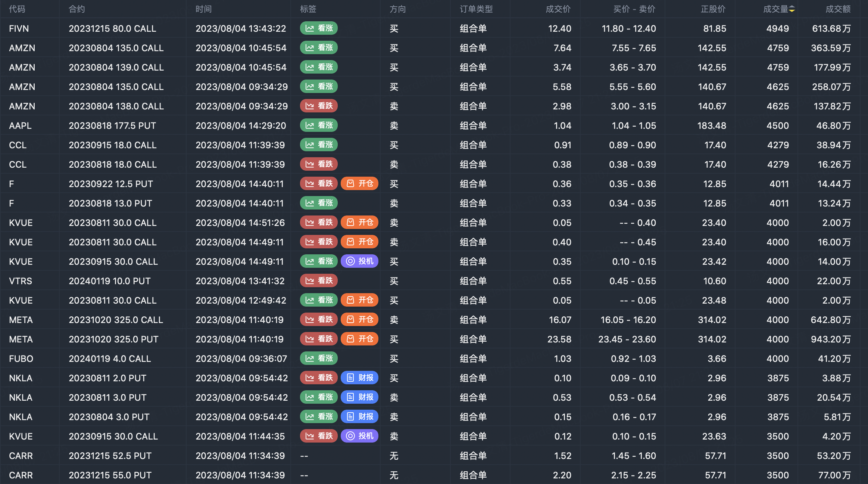The width and height of the screenshot is (868, 484).
Task: Click the 投机 tag on KVUE 11:44:35 row
Action: [359, 436]
